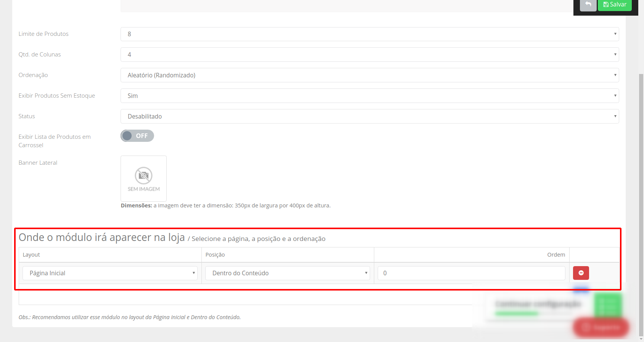Click the Posição column header
644x342 pixels.
(x=215, y=255)
